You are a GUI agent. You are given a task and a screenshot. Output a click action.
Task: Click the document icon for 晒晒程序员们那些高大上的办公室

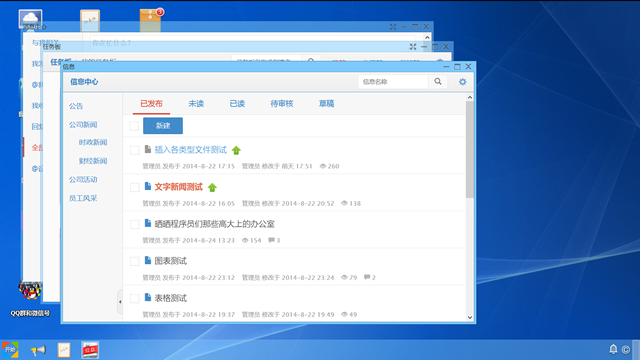(148, 223)
